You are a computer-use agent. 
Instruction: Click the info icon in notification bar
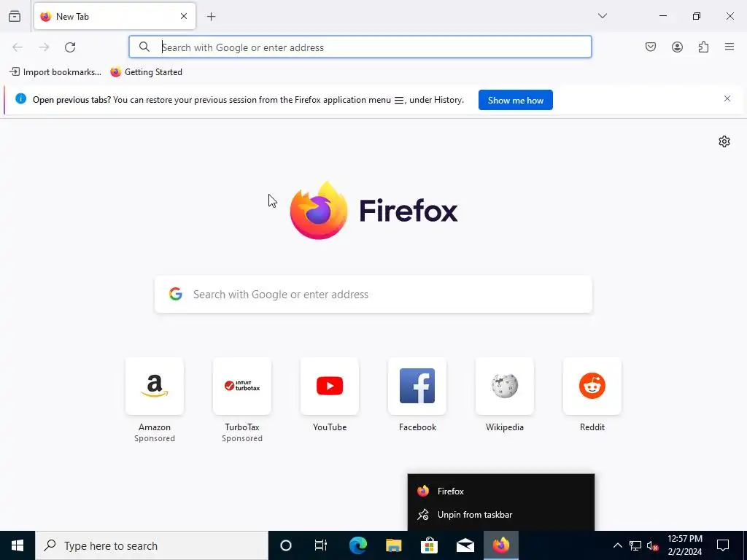tap(21, 98)
